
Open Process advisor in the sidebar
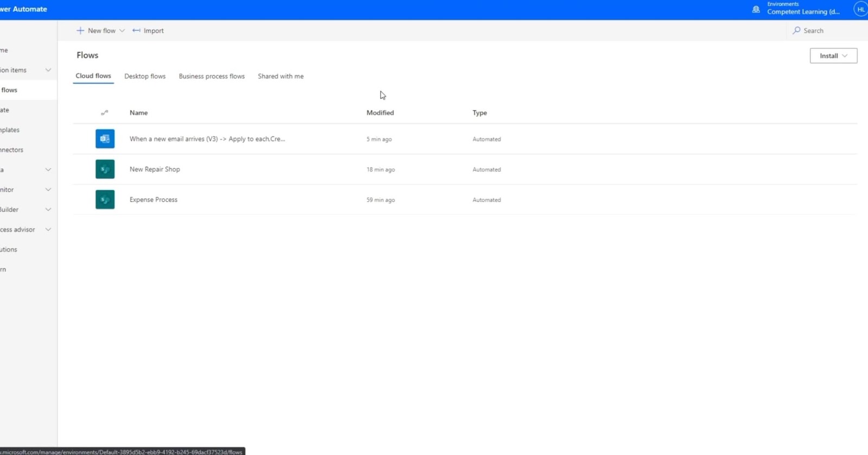click(x=17, y=230)
